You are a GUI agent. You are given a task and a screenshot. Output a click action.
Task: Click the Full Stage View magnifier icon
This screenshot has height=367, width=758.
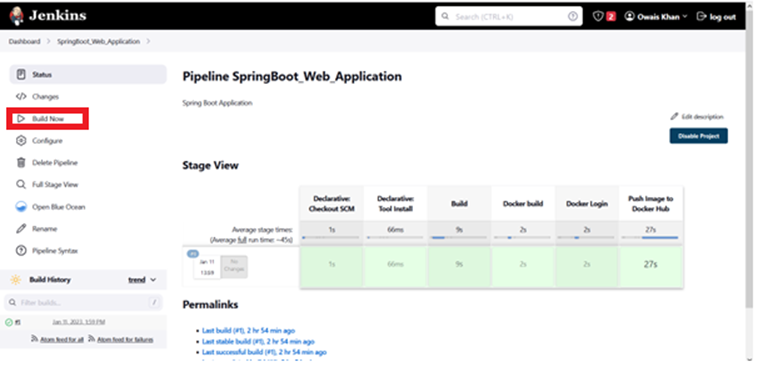(21, 185)
